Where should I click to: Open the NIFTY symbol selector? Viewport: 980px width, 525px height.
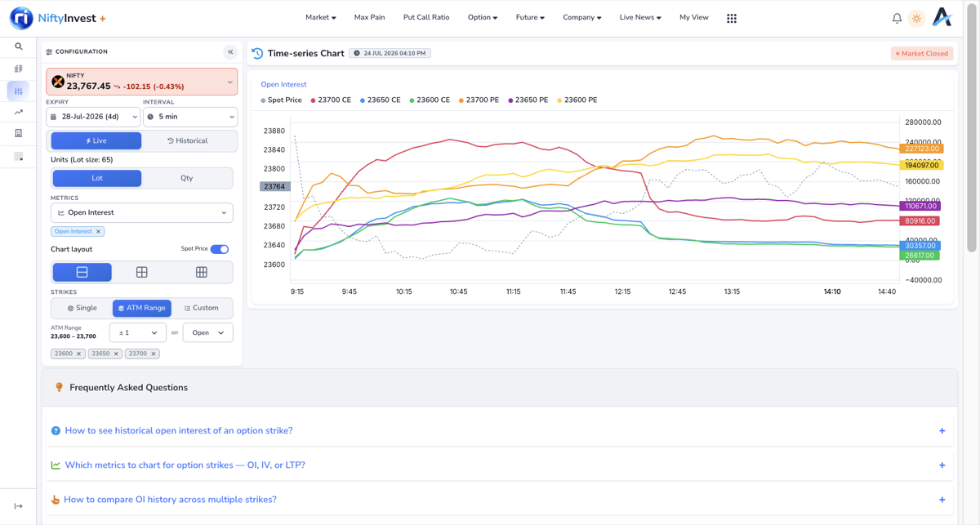141,82
